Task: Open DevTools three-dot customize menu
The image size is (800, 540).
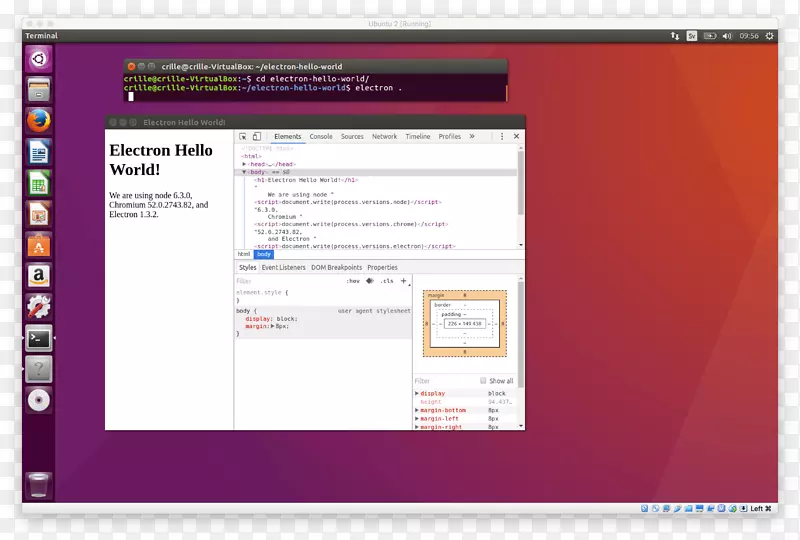Action: pyautogui.click(x=502, y=137)
